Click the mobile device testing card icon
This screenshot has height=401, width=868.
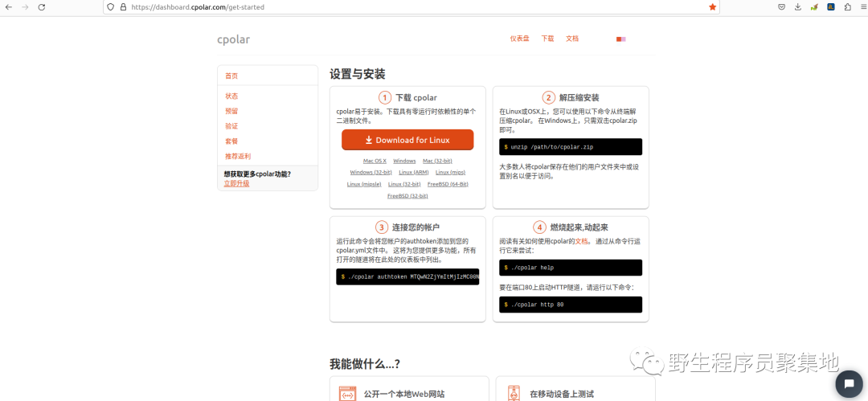[x=514, y=393]
